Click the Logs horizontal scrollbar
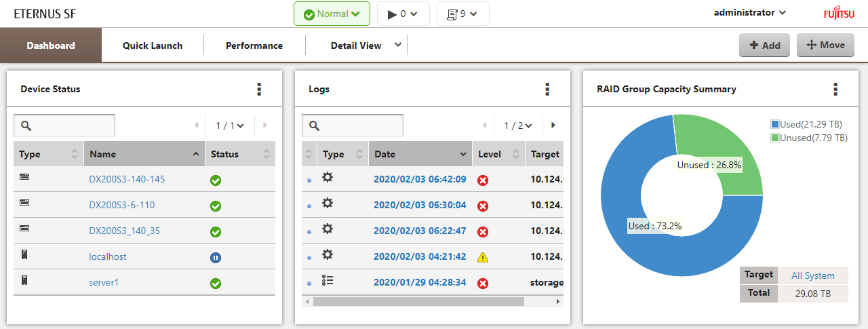The image size is (868, 329). pyautogui.click(x=418, y=301)
